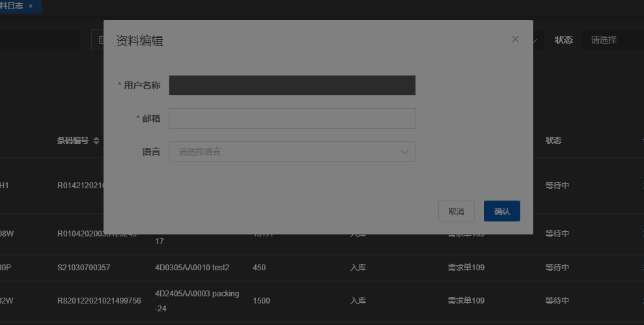This screenshot has height=325, width=644.
Task: Click cell 4D0305AA0010 test2
Action: pyautogui.click(x=192, y=268)
